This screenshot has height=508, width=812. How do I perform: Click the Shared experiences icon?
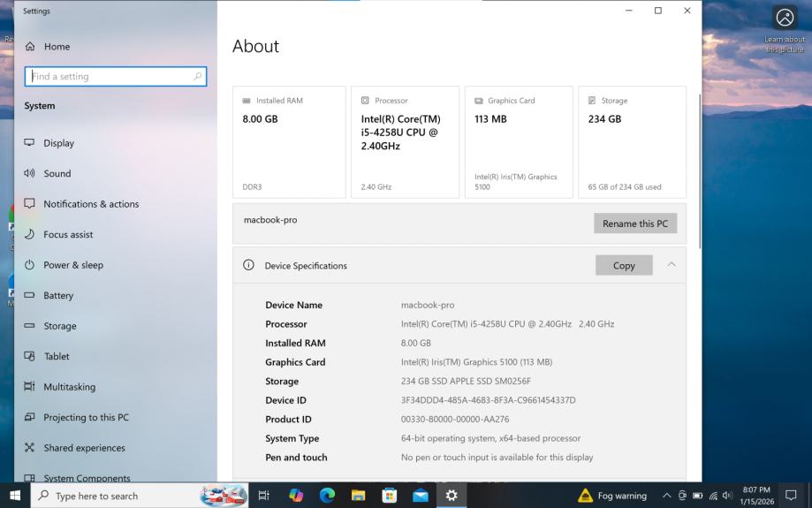pyautogui.click(x=29, y=447)
